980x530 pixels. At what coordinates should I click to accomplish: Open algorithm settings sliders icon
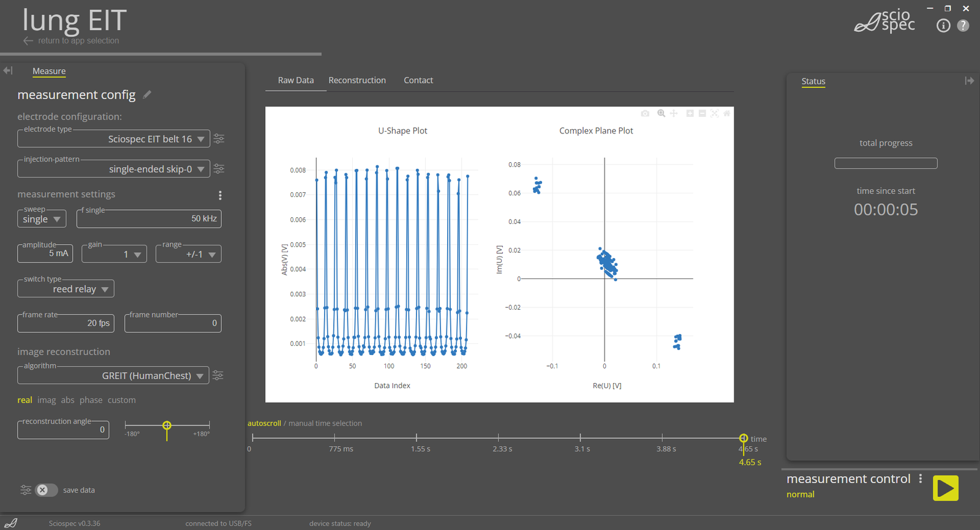[218, 376]
